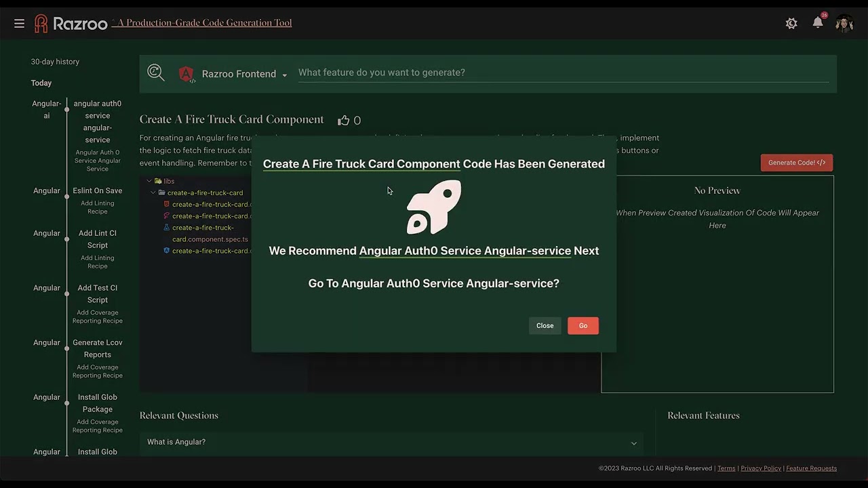Screen dimensions: 868x488
Task: Collapse the libs folder chevron
Action: (149, 181)
